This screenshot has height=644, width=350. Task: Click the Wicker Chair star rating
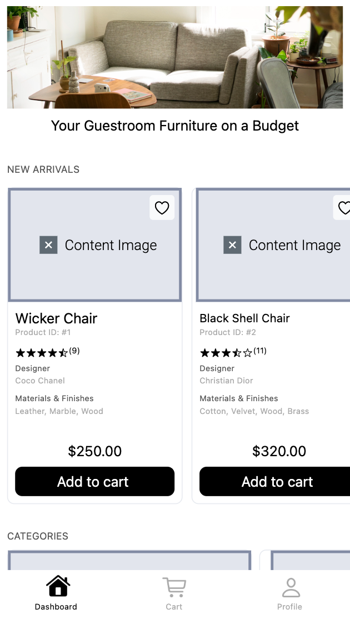42,353
